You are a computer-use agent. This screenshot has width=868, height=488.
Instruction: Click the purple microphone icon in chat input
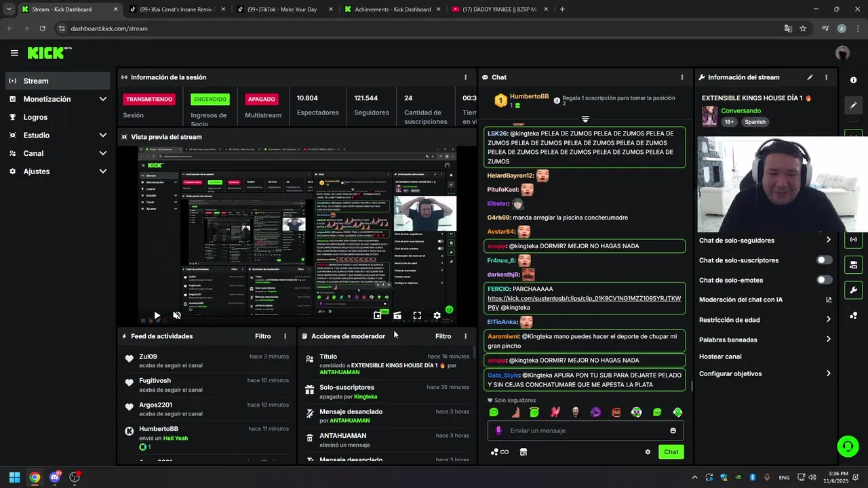(498, 430)
